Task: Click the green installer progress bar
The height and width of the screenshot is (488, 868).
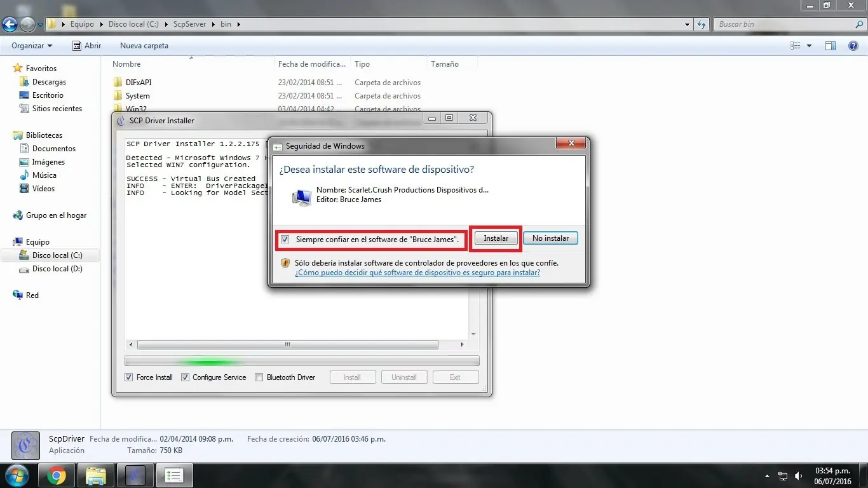Action: pos(302,362)
